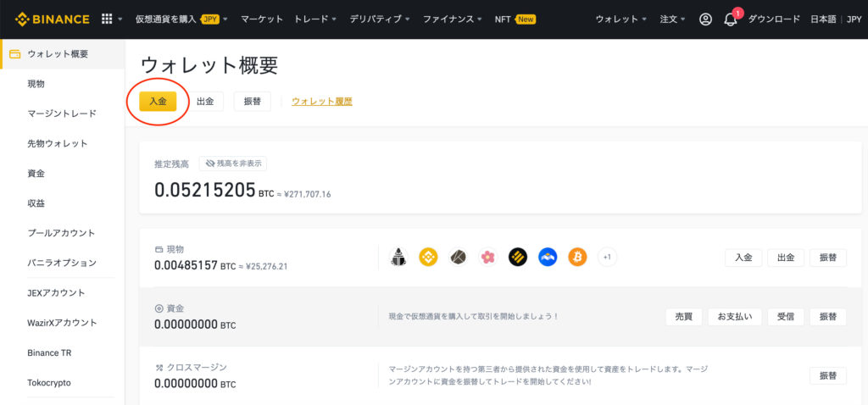This screenshot has width=868, height=405.
Task: Select the yellow BNB coin icon
Action: coord(428,257)
